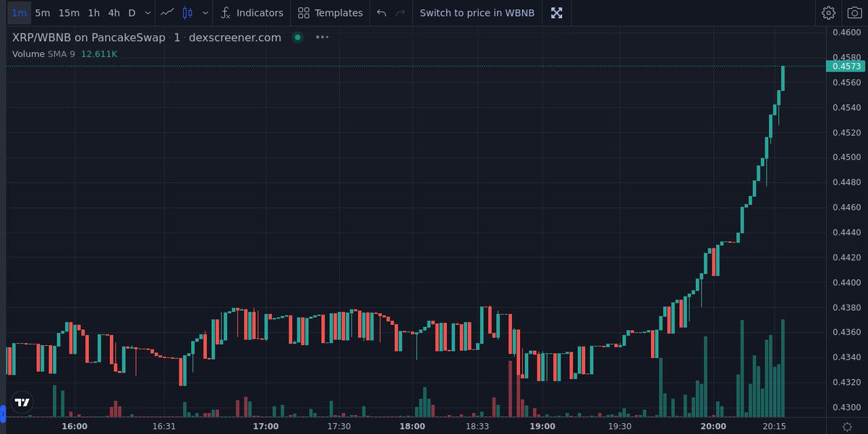Image resolution: width=868 pixels, height=434 pixels.
Task: Take a chart snapshot with camera icon
Action: [x=854, y=12]
